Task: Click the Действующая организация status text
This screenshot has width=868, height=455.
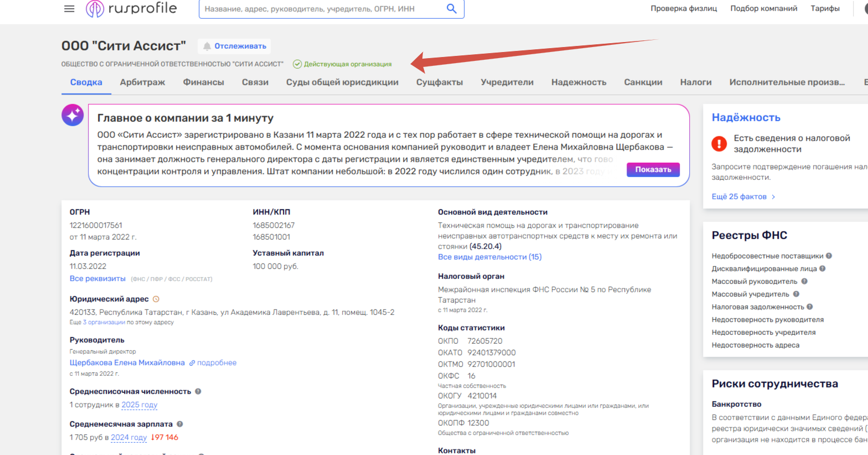Action: click(x=348, y=64)
